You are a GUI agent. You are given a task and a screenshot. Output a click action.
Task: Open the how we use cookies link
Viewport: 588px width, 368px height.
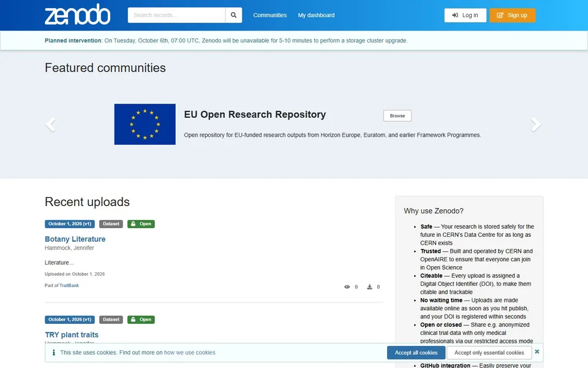coord(189,353)
